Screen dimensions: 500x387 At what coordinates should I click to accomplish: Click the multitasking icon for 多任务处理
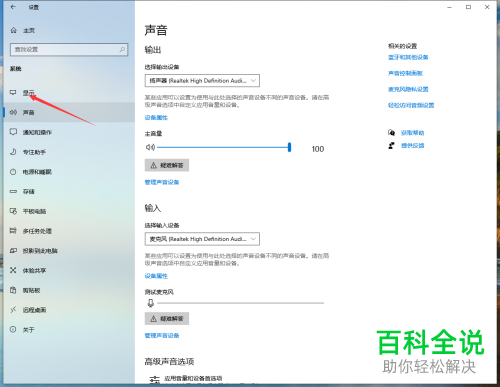point(13,231)
